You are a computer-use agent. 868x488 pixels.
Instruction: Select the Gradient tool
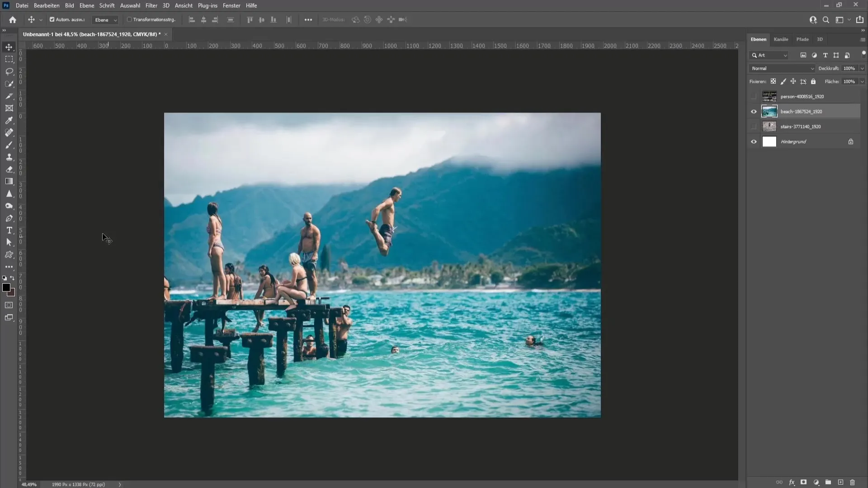[x=9, y=181]
